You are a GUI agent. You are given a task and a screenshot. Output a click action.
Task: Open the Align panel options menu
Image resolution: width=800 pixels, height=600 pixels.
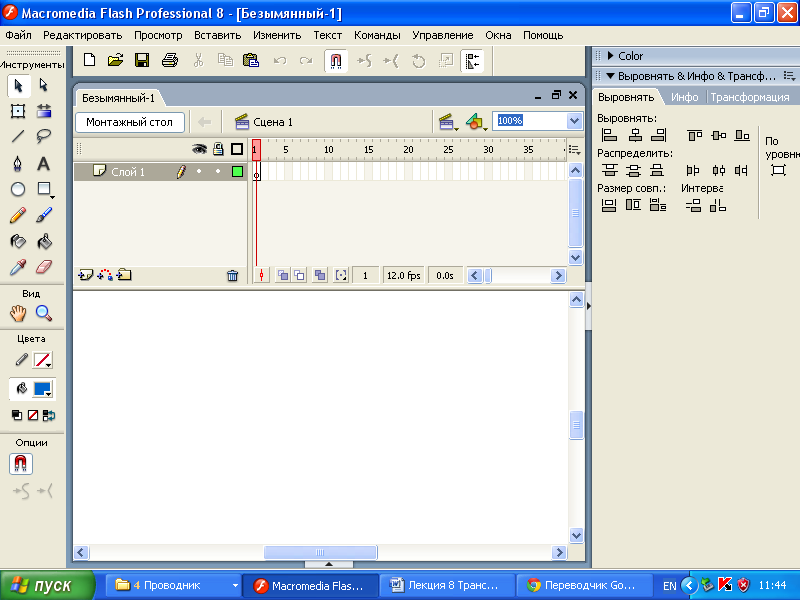[x=790, y=76]
